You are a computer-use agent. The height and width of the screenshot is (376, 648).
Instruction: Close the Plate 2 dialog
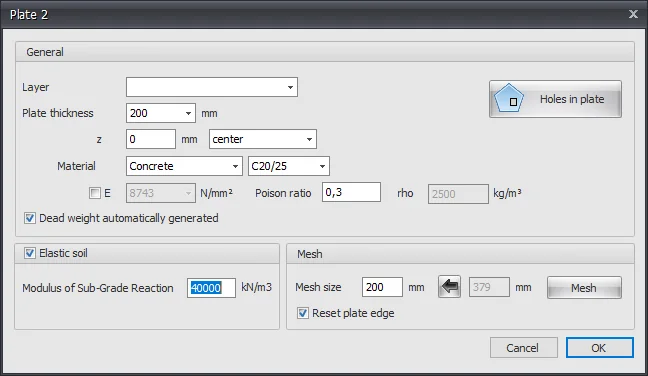tap(633, 14)
